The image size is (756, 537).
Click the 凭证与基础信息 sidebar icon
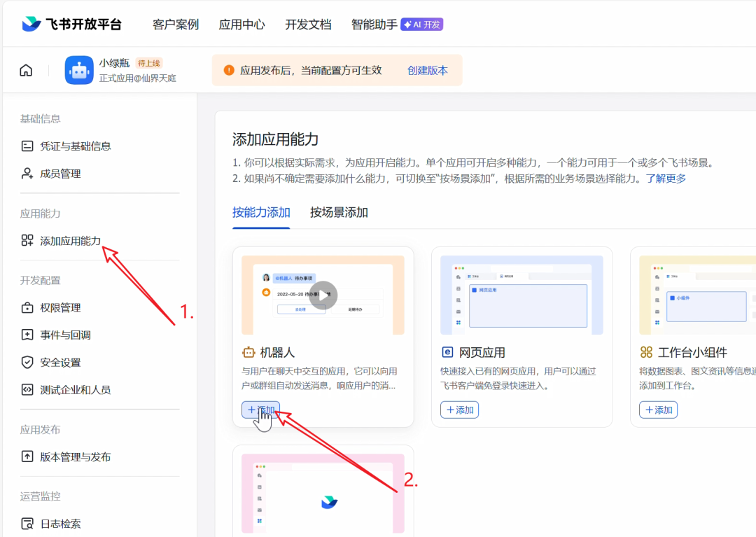27,146
